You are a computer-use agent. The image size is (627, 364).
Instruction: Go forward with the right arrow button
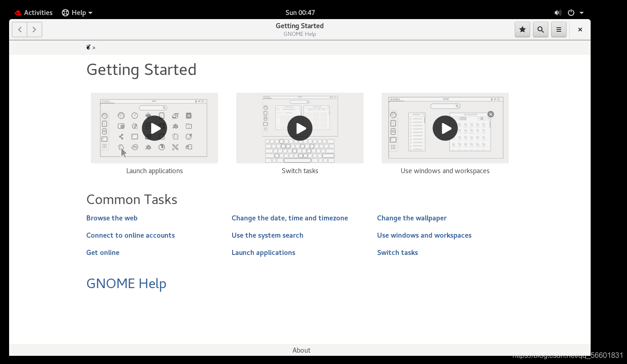tap(35, 30)
